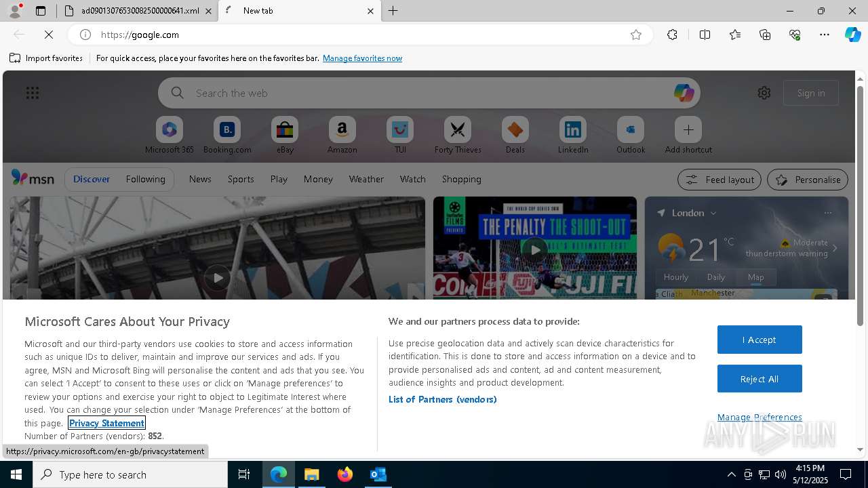Click I Accept on the privacy banner
Image resolution: width=868 pixels, height=488 pixels.
coord(759,340)
